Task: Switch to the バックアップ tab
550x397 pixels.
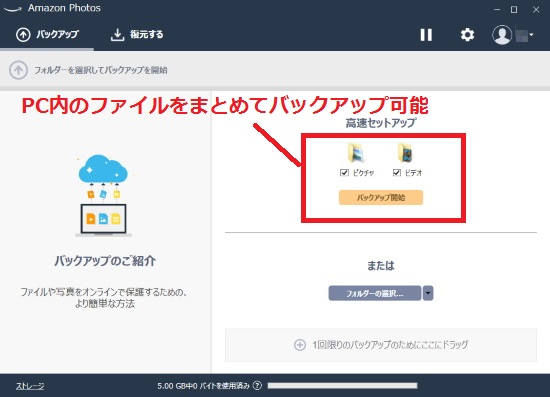Action: [x=47, y=34]
